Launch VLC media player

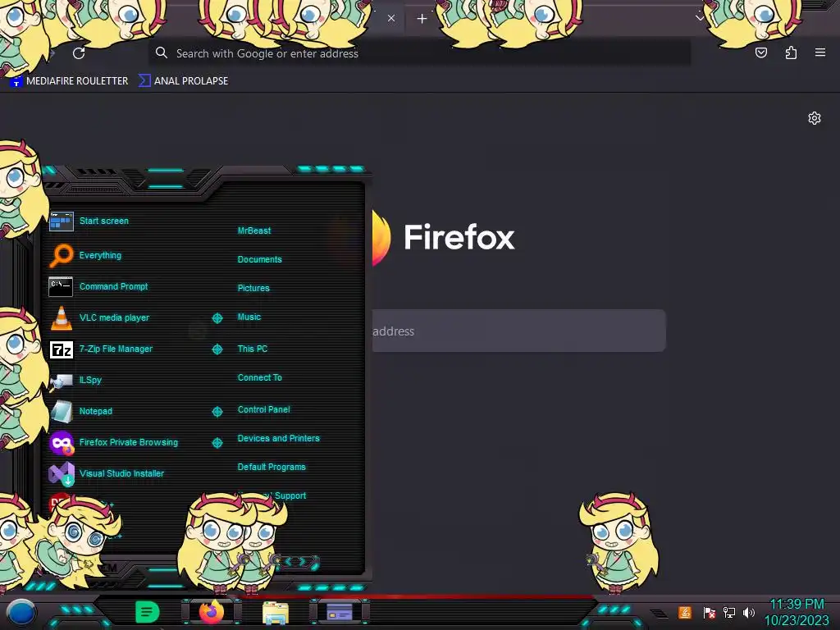click(x=114, y=317)
